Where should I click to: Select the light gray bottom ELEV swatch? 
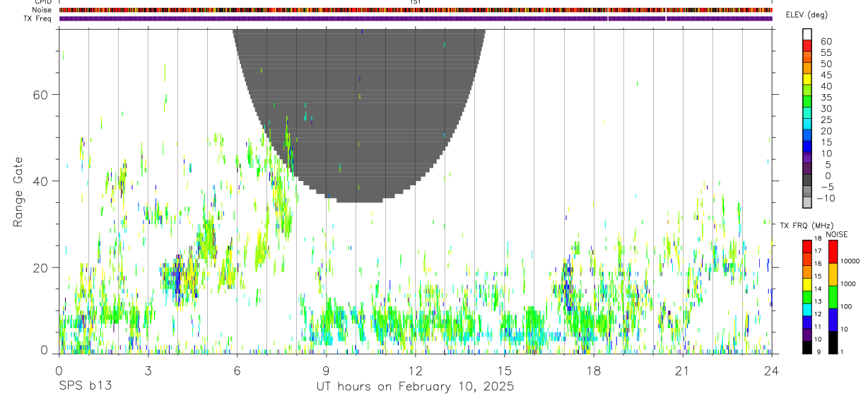pyautogui.click(x=807, y=203)
